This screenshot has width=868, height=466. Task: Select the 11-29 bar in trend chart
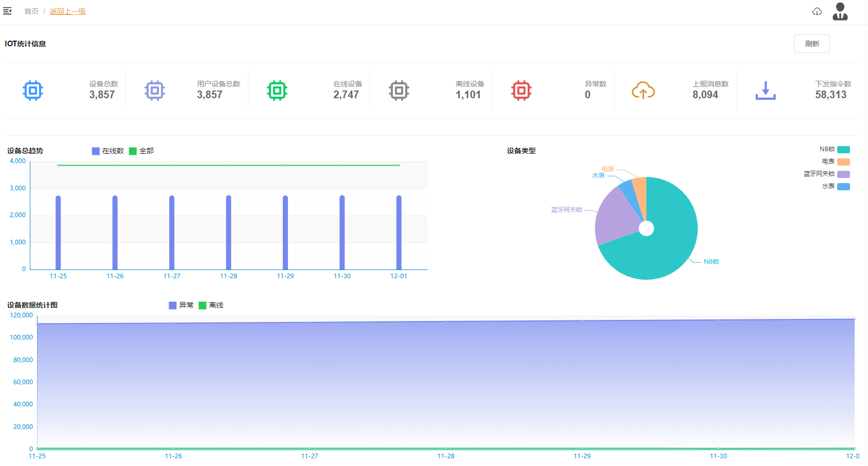coord(285,232)
